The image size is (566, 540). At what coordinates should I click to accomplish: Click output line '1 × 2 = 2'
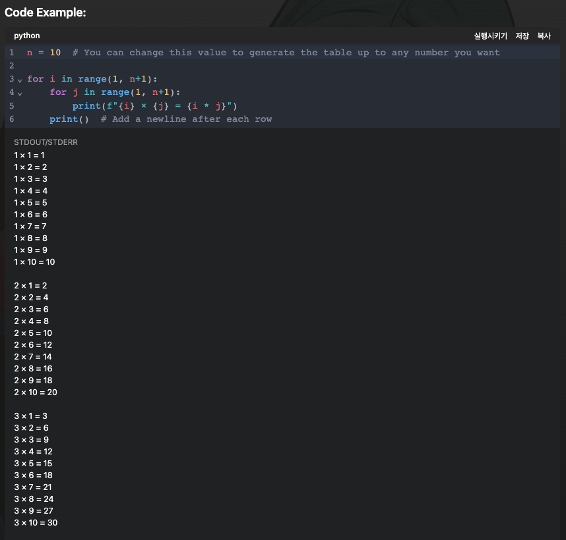click(30, 167)
